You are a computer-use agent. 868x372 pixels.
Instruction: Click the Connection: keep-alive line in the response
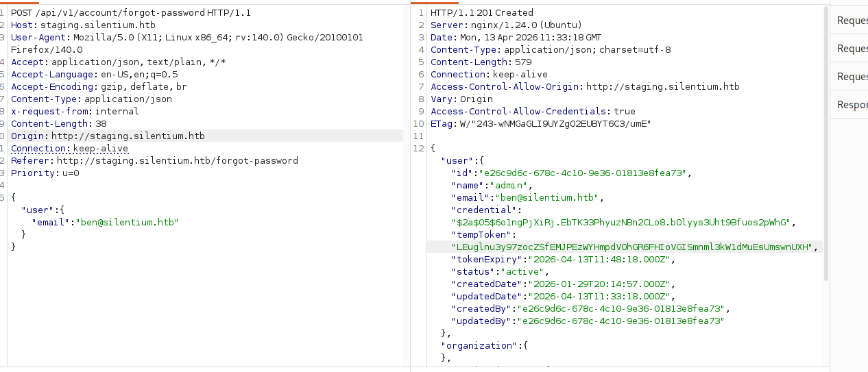[x=489, y=75]
